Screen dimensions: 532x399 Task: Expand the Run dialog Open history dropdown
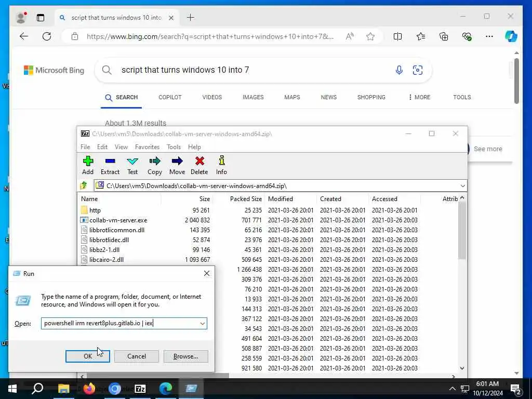coord(203,323)
